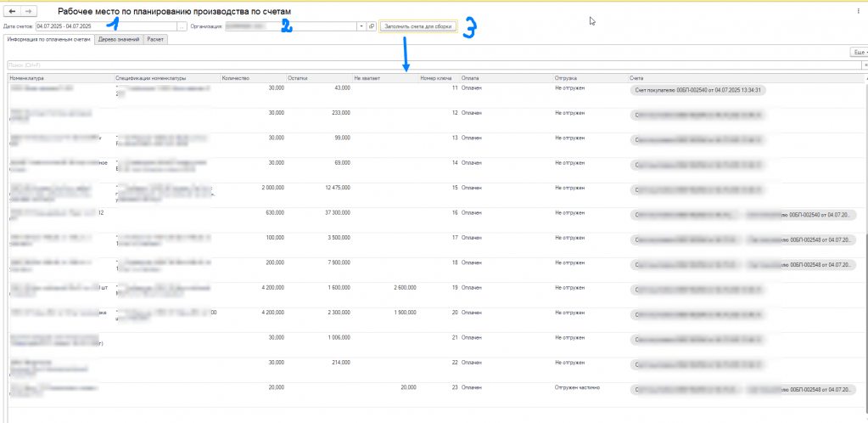This screenshot has height=423, width=868.
Task: Select the Остатки cell 7 900,000
Action: pyautogui.click(x=339, y=263)
